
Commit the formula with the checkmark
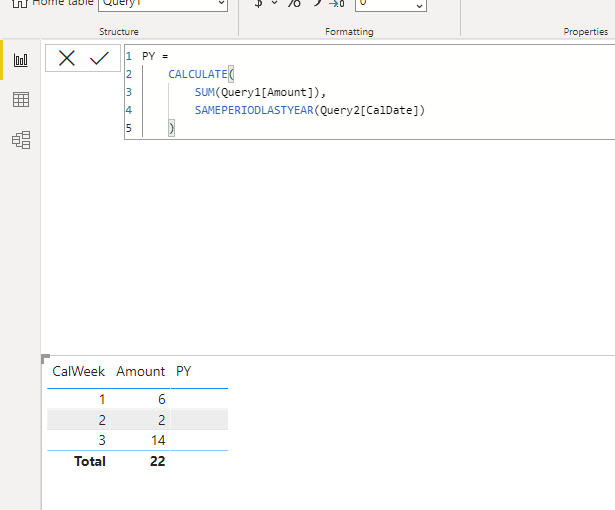pos(99,58)
